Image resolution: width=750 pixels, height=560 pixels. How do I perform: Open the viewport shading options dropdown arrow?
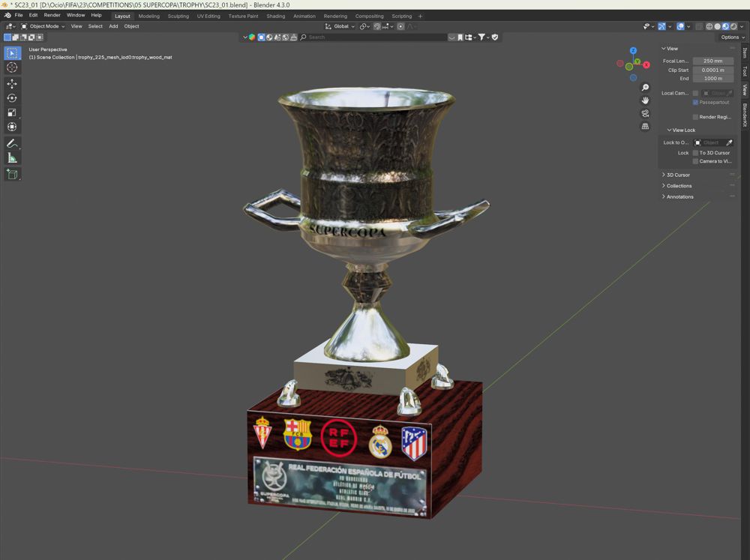point(742,26)
